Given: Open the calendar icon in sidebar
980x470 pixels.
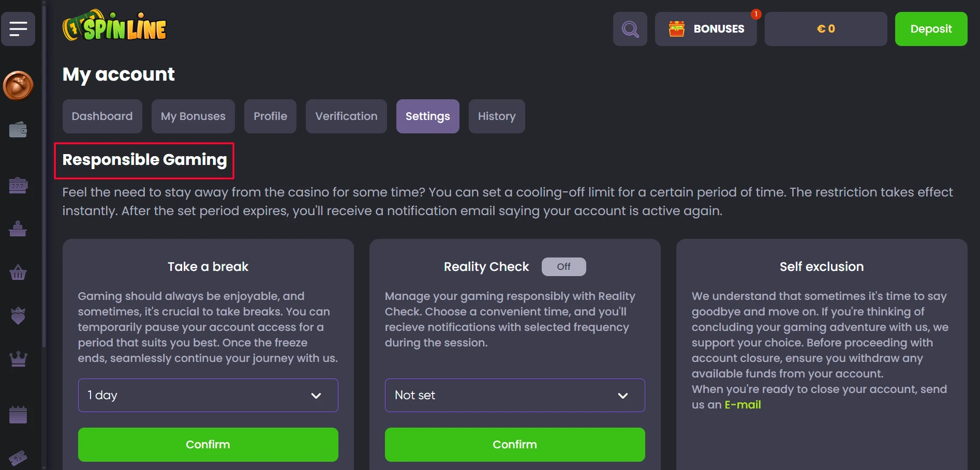Looking at the screenshot, I should click(18, 415).
